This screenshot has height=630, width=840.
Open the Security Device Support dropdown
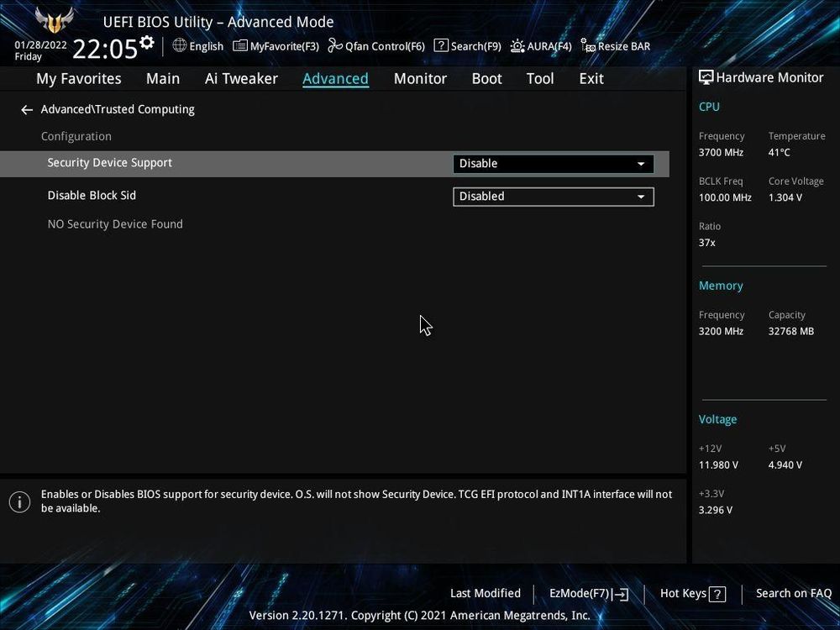click(x=553, y=164)
